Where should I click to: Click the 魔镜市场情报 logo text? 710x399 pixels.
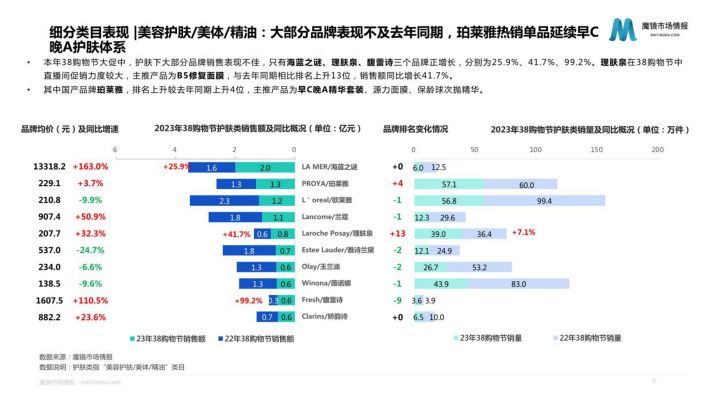pos(665,25)
